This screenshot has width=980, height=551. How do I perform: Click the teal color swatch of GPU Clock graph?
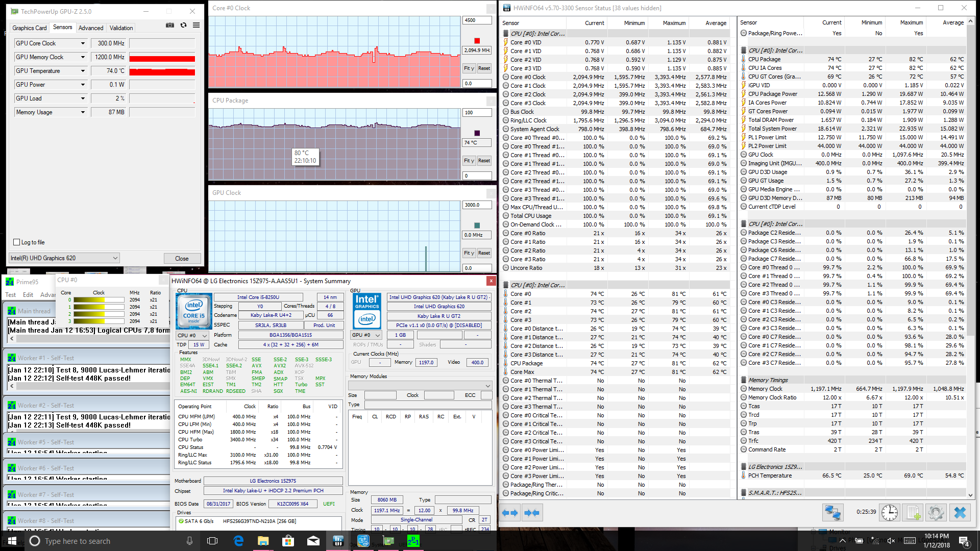click(477, 226)
